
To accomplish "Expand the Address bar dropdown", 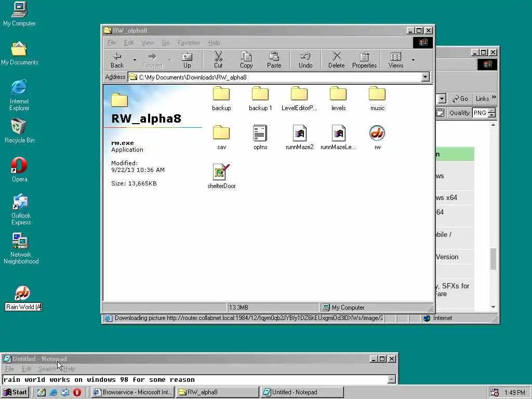I will pyautogui.click(x=425, y=77).
